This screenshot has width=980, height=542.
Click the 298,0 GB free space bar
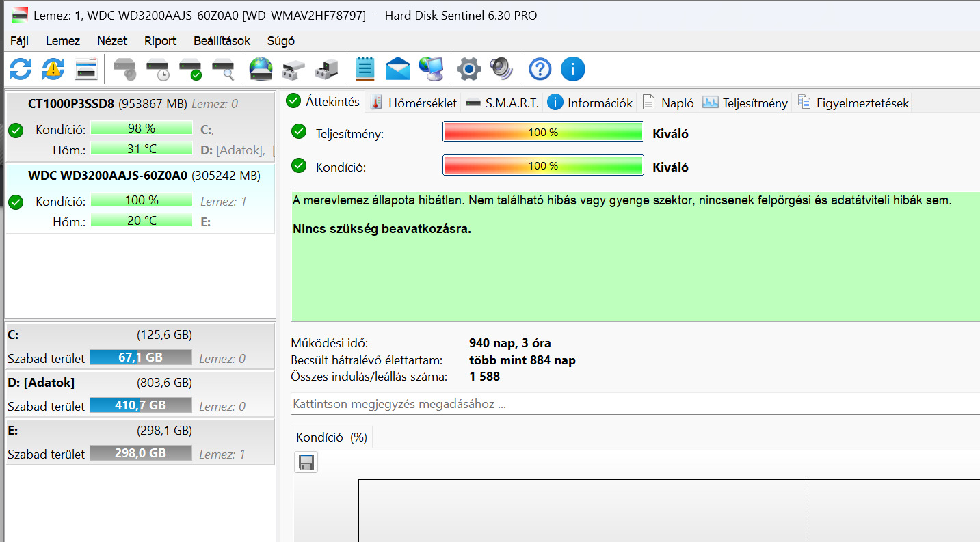[141, 453]
